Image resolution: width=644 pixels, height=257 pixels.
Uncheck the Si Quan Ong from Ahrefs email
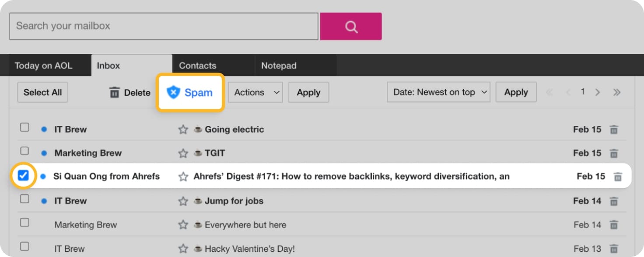(24, 176)
